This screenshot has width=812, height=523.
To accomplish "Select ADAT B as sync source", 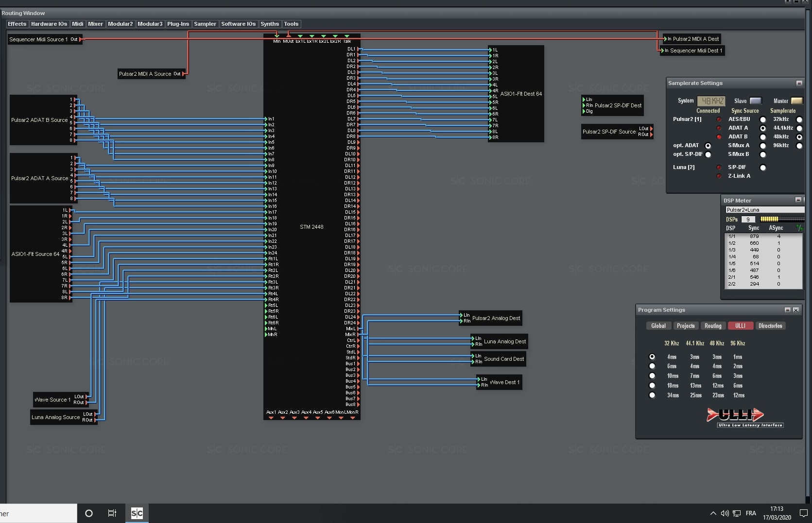I will click(x=763, y=137).
